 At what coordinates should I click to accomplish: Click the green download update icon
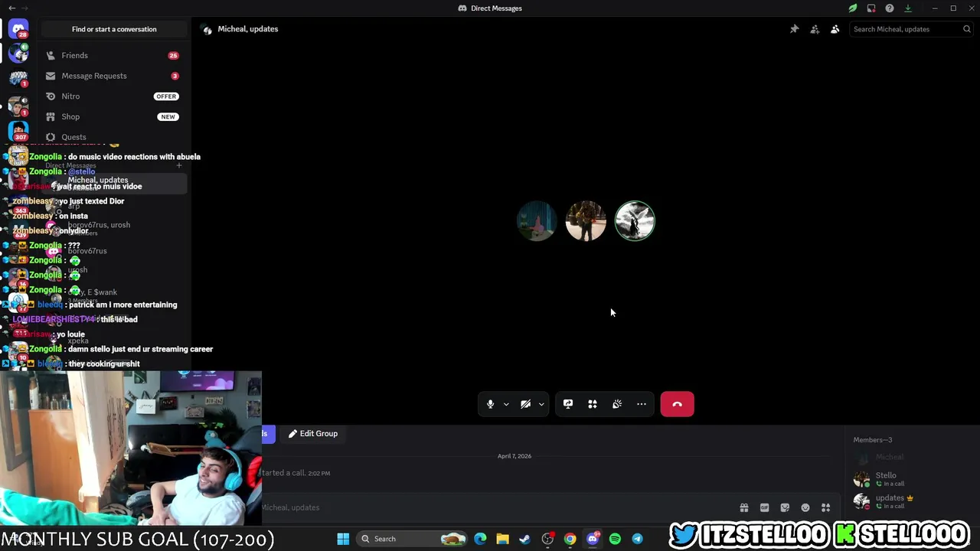[x=908, y=8]
